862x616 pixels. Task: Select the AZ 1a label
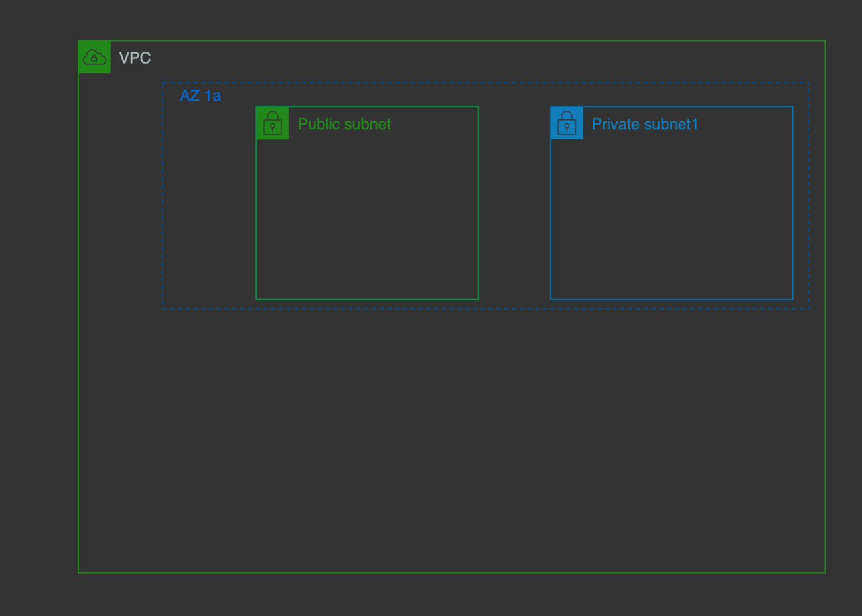tap(200, 96)
